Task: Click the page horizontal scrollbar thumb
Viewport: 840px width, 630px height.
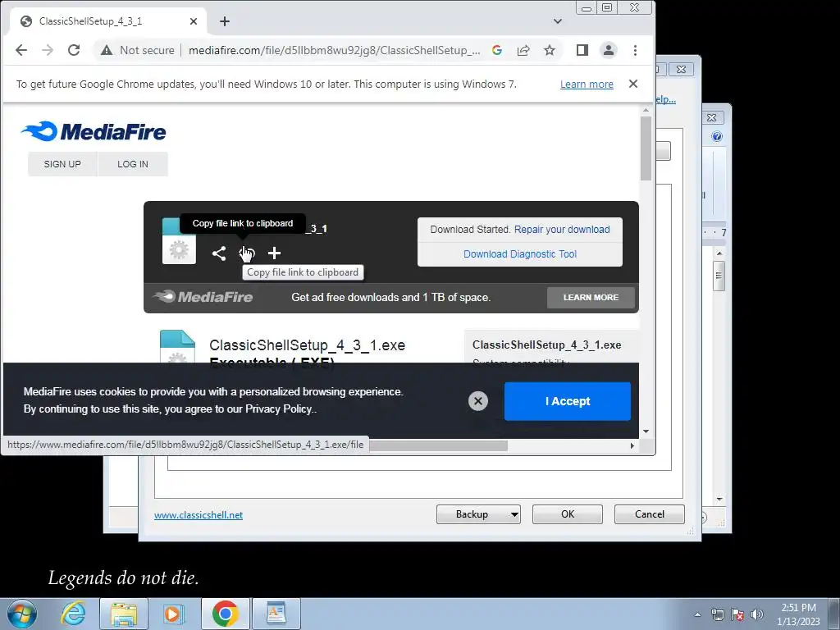Action: (x=438, y=445)
